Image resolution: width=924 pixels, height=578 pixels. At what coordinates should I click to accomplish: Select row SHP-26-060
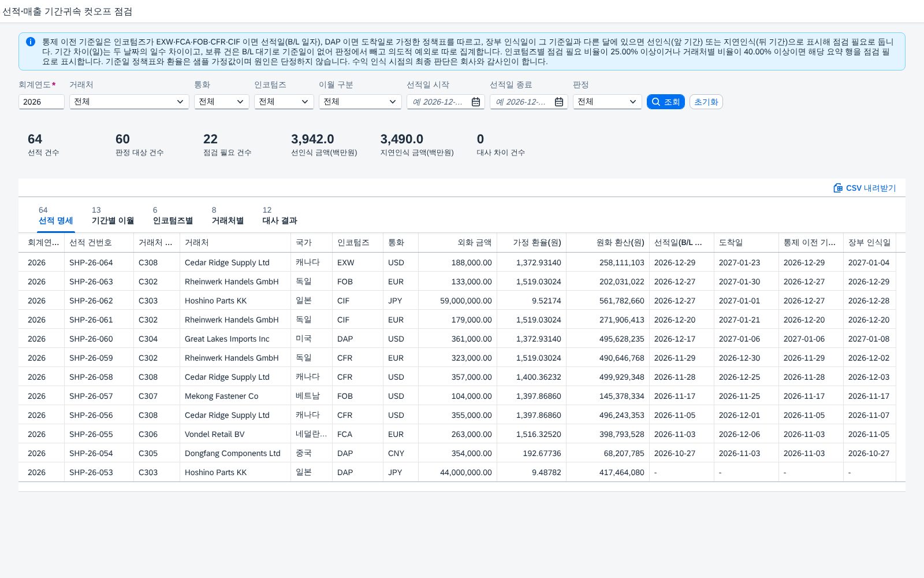pos(462,339)
